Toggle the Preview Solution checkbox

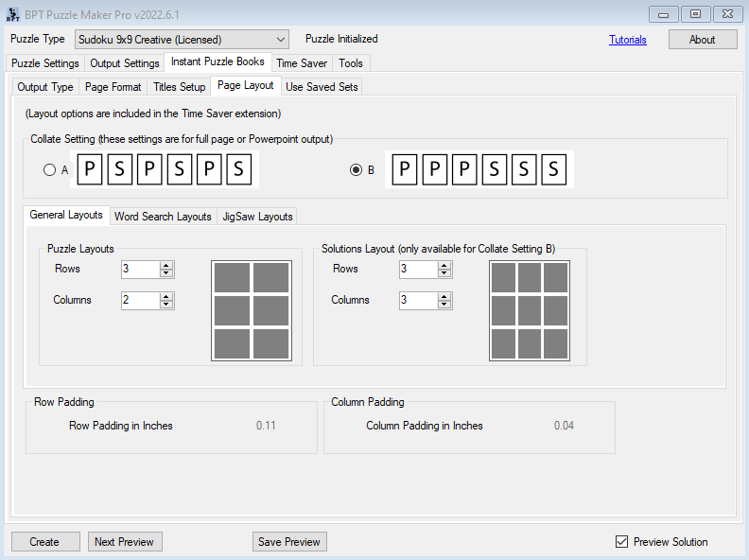point(621,541)
